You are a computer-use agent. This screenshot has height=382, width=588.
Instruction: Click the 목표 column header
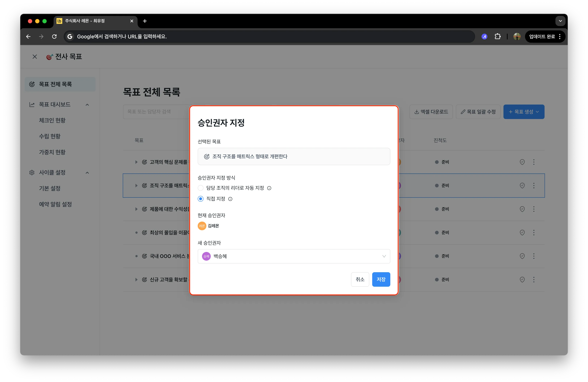click(139, 140)
